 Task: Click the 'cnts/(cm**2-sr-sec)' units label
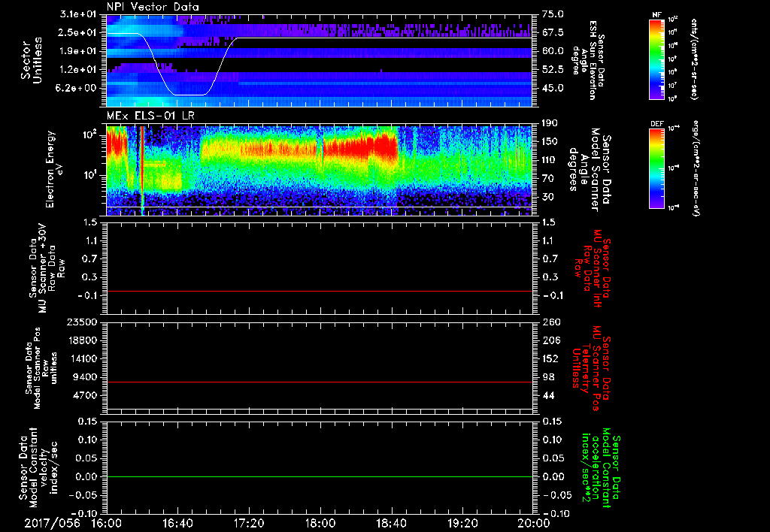(x=694, y=59)
